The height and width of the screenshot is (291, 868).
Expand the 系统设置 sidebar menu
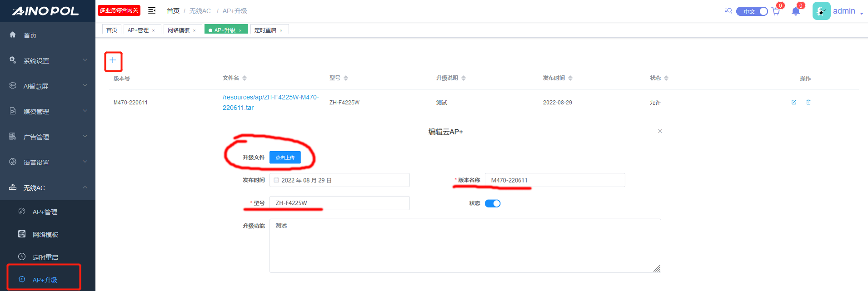pyautogui.click(x=48, y=60)
